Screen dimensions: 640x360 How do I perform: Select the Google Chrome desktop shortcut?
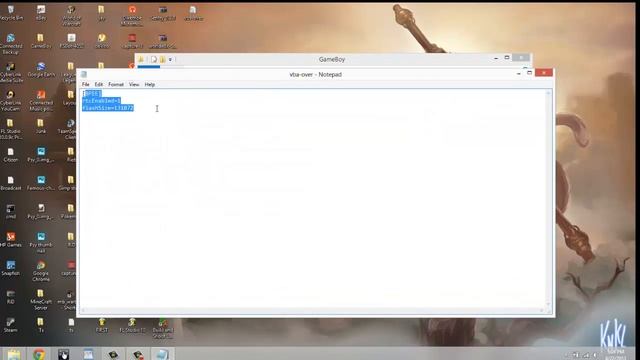click(41, 271)
